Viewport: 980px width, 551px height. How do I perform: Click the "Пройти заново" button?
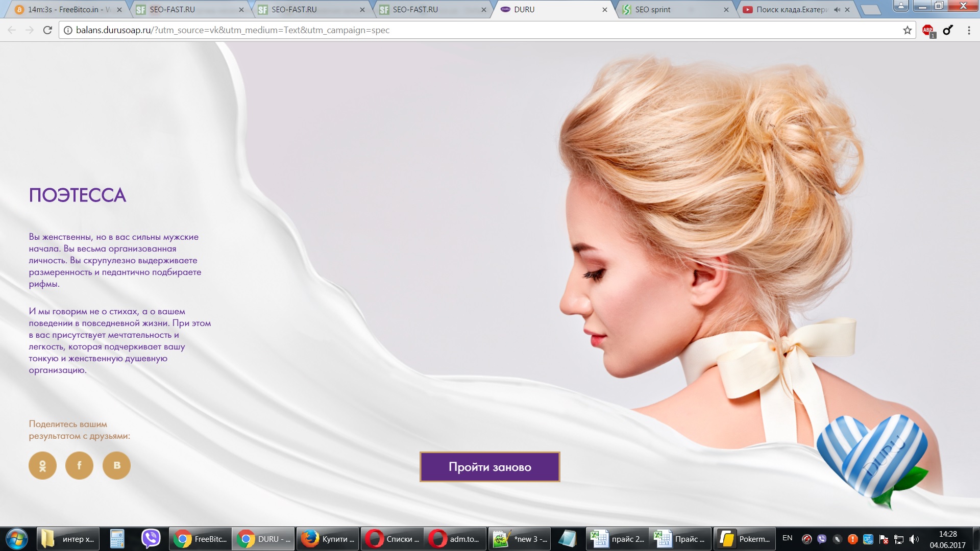[489, 467]
